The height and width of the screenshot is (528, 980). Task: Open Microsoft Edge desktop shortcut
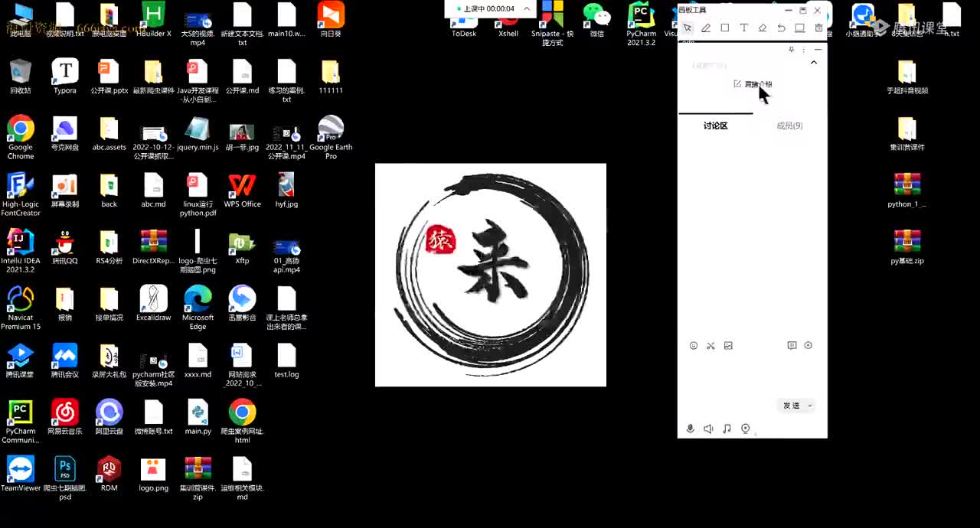pyautogui.click(x=198, y=308)
